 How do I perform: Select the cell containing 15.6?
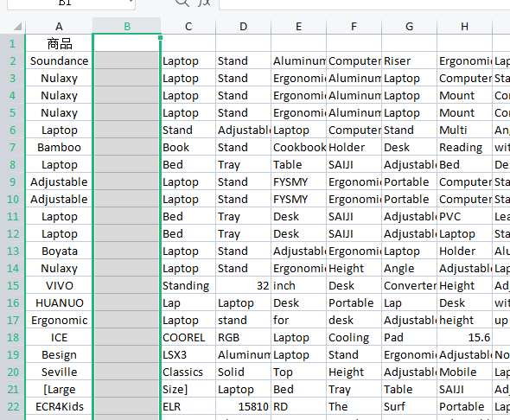(464, 337)
